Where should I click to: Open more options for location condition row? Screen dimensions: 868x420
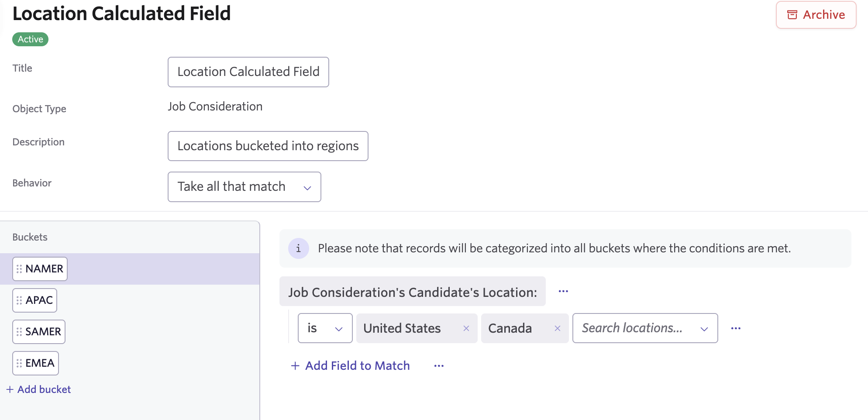pos(736,328)
